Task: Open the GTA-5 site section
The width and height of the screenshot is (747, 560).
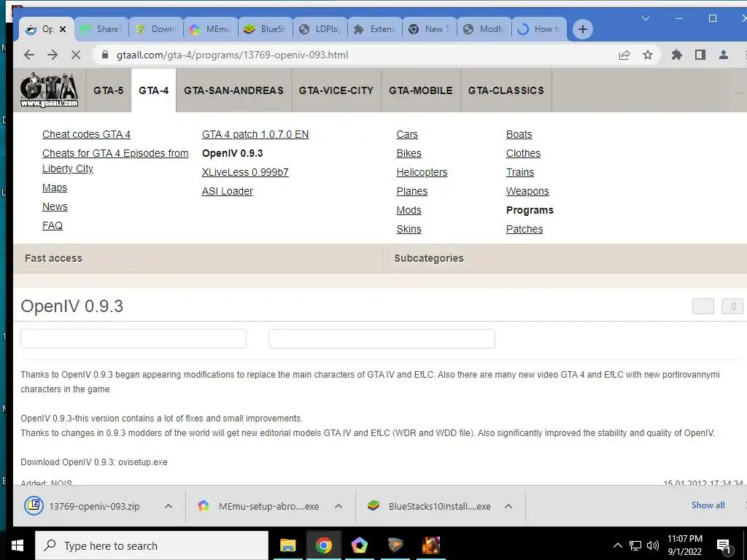Action: pyautogui.click(x=109, y=90)
